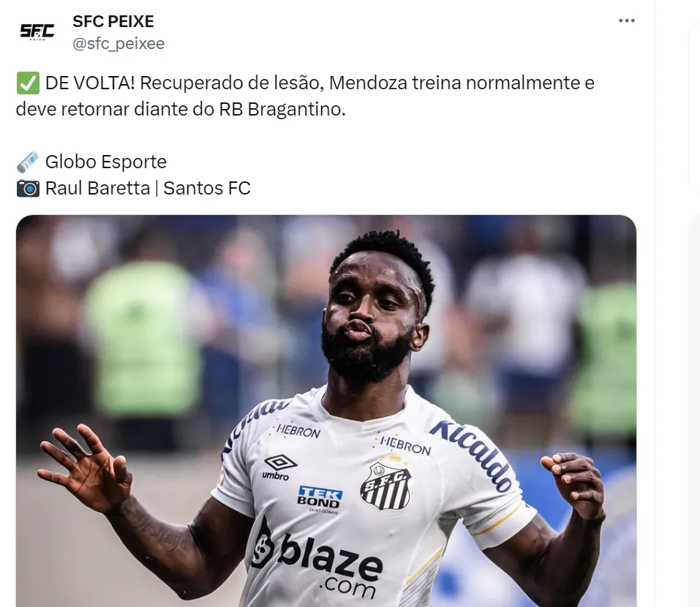Screen dimensions: 700x607
Task: Click the rolled newspaper emoji
Action: [28, 162]
